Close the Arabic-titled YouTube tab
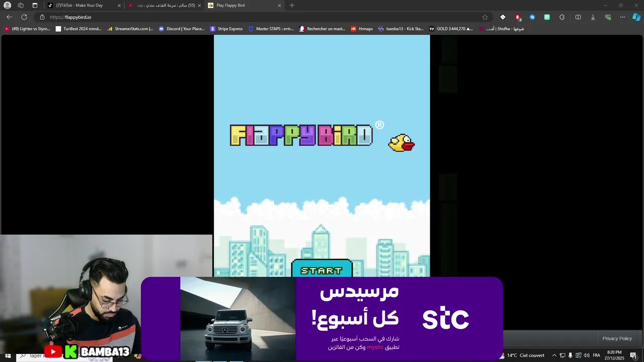This screenshot has width=644, height=362. tap(199, 6)
